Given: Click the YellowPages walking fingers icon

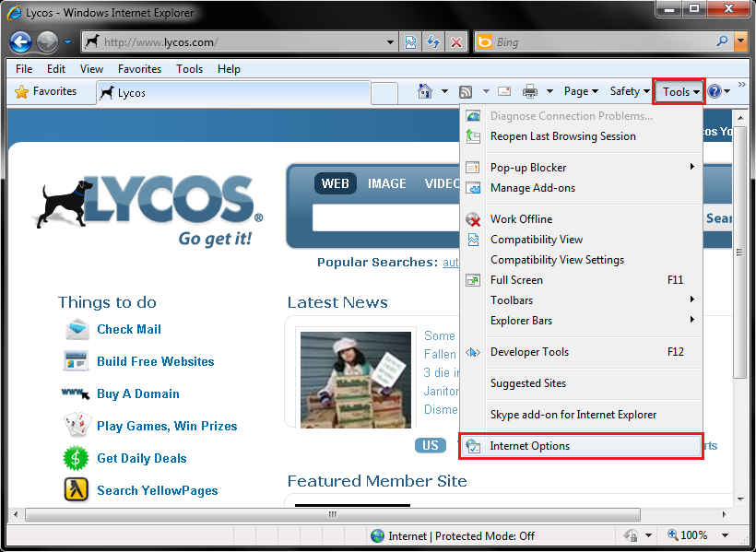Looking at the screenshot, I should coord(77,490).
